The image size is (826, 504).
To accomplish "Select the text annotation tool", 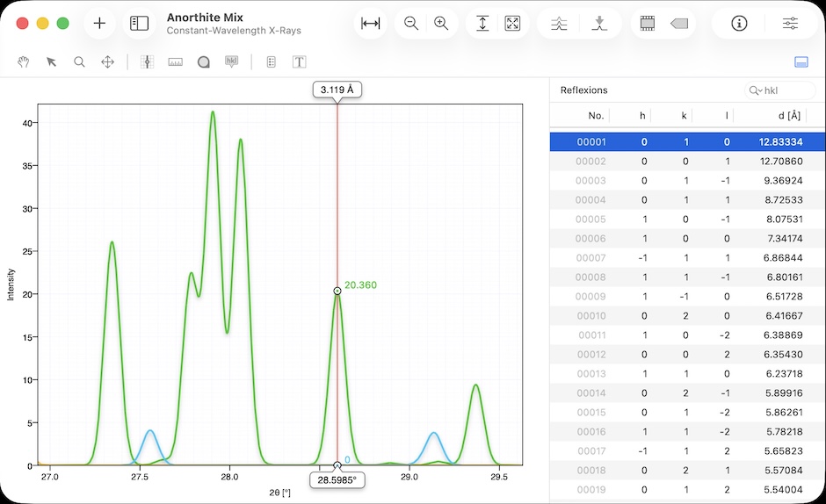I will tap(299, 62).
